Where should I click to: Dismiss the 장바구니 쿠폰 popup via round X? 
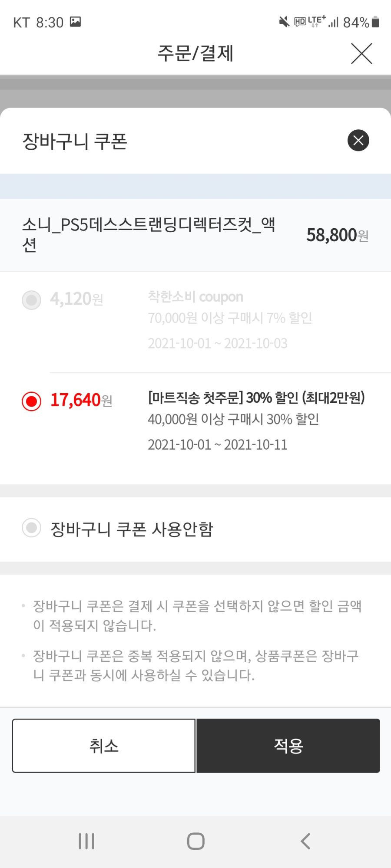click(358, 140)
